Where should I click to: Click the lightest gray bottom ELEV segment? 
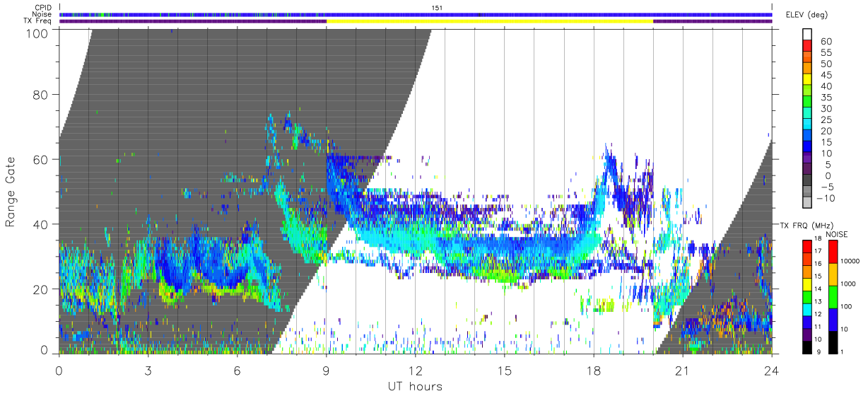[x=808, y=203]
